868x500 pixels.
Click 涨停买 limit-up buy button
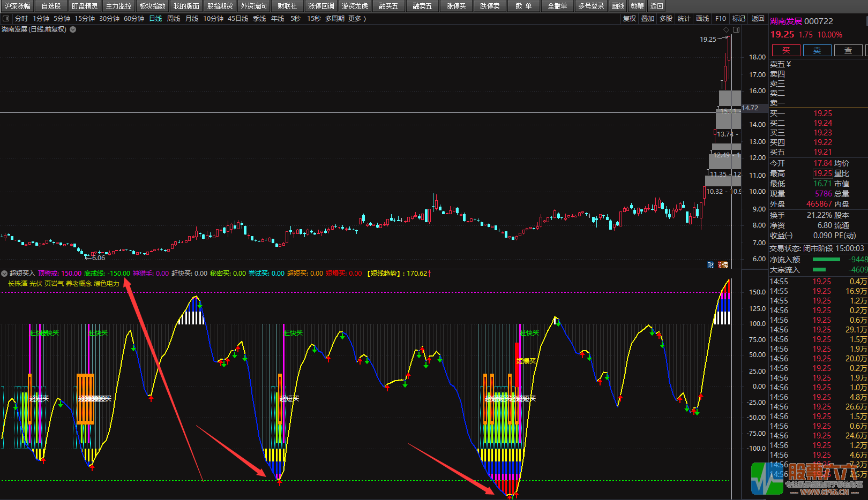point(457,6)
